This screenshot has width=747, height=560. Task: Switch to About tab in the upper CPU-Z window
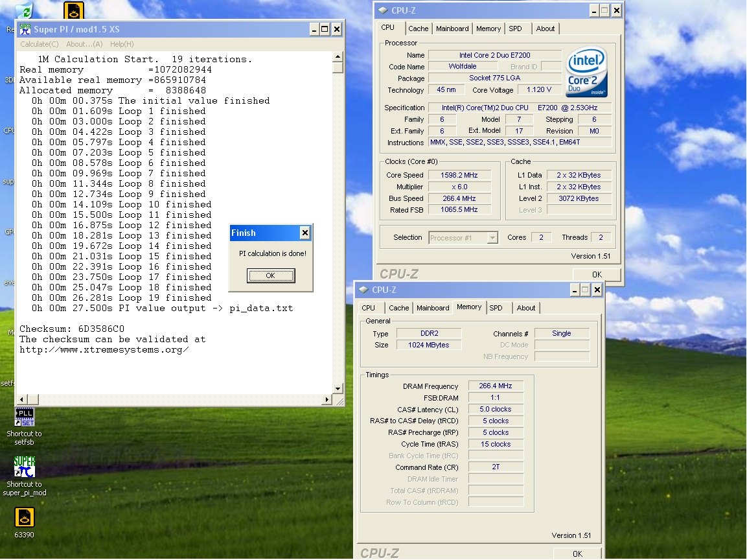coord(545,29)
